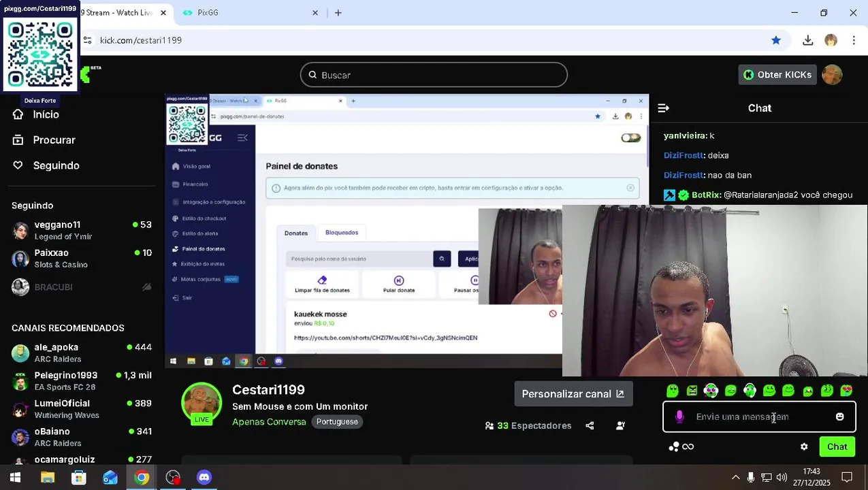The width and height of the screenshot is (868, 490).
Task: Open Chrome profile avatar
Action: coord(831,40)
